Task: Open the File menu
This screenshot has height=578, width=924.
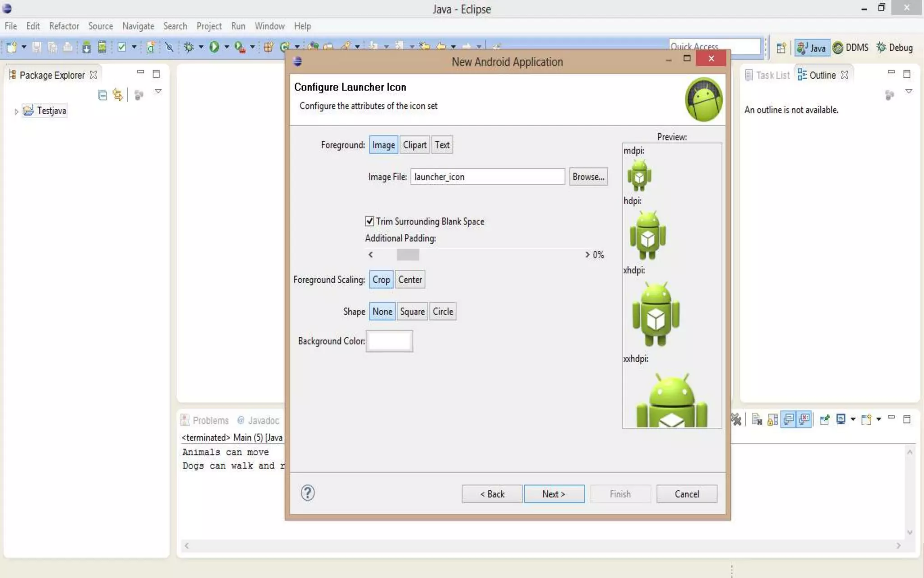Action: click(x=11, y=26)
